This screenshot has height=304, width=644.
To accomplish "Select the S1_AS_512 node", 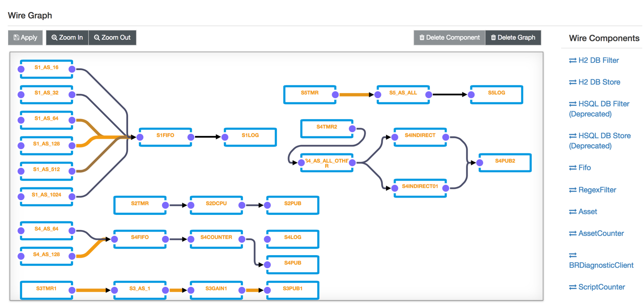I will pos(46,171).
